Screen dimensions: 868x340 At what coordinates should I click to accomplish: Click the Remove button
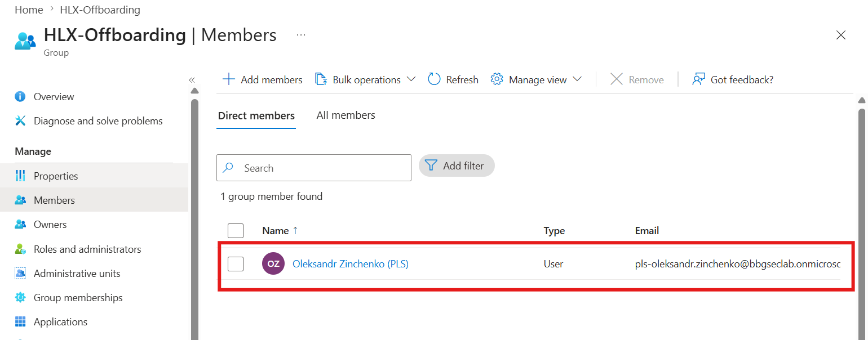637,80
